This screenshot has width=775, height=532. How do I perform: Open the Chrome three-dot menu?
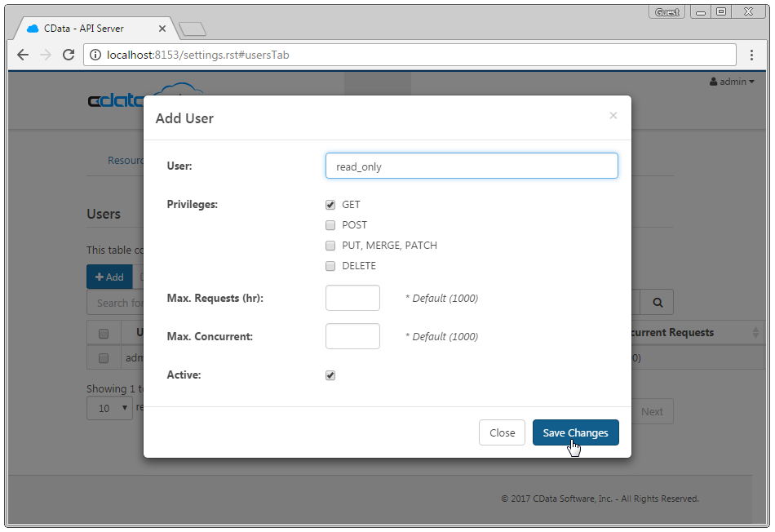point(751,55)
